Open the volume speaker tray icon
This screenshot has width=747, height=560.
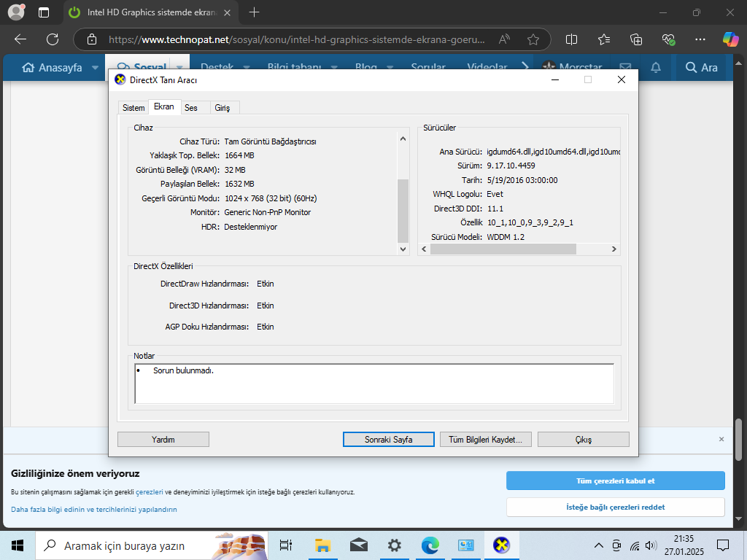point(651,545)
